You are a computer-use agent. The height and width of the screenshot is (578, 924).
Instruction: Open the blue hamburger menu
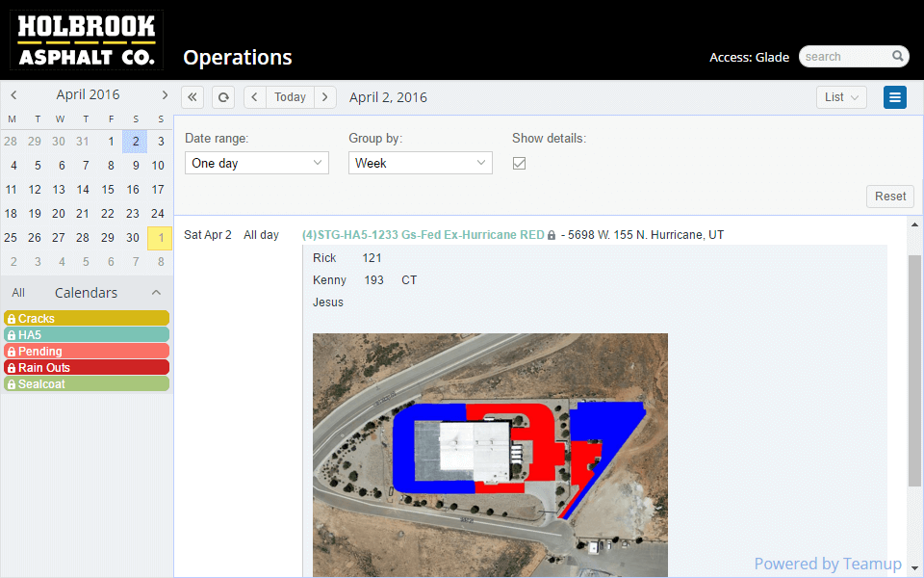pyautogui.click(x=894, y=97)
